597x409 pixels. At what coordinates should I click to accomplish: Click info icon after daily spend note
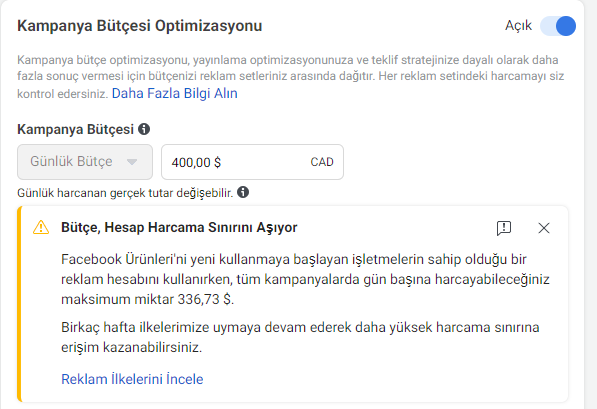tap(243, 192)
